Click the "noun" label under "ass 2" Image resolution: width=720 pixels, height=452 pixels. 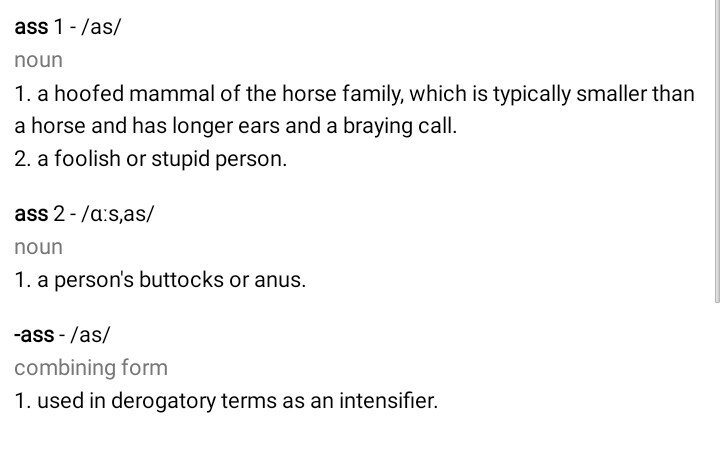pos(38,247)
